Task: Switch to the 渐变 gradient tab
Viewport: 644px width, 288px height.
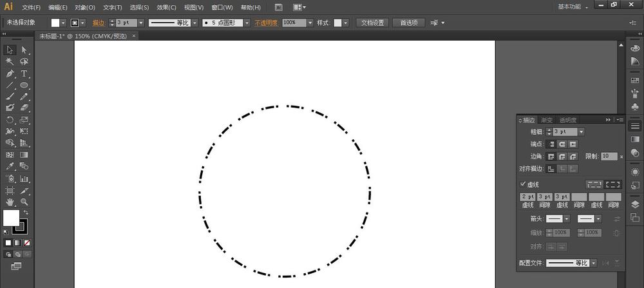Action: point(547,120)
